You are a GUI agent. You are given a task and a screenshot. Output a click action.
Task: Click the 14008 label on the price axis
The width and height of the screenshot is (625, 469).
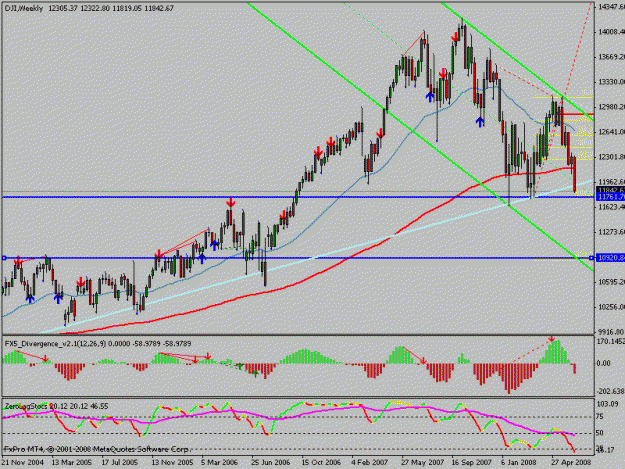pyautogui.click(x=611, y=32)
